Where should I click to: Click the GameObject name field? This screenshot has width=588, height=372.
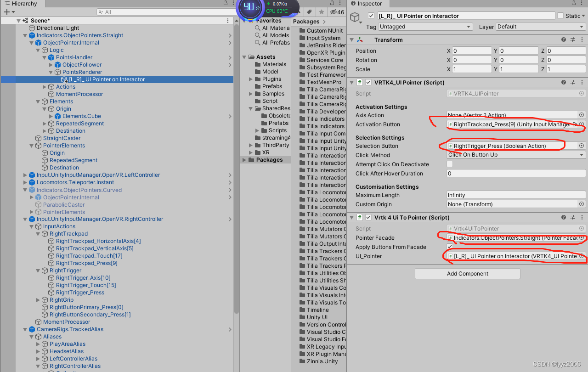pos(466,16)
